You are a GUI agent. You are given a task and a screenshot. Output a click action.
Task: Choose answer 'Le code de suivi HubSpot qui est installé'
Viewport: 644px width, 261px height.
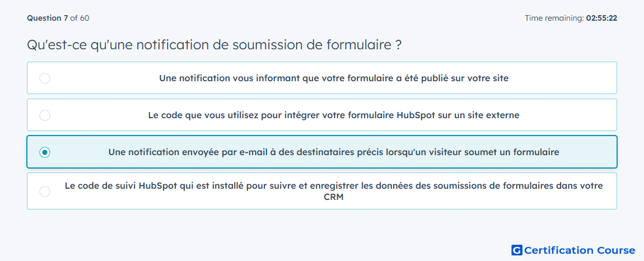pyautogui.click(x=322, y=191)
